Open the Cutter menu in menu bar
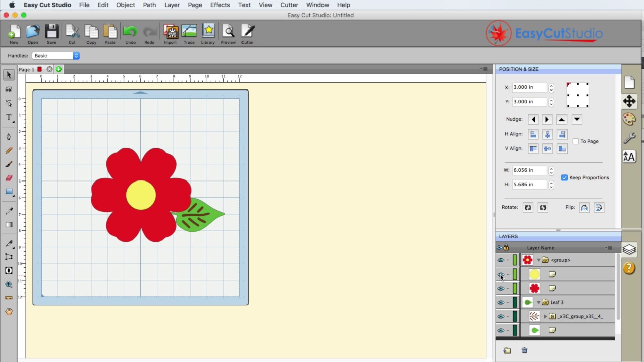Viewport: 644px width, 362px height. tap(289, 5)
